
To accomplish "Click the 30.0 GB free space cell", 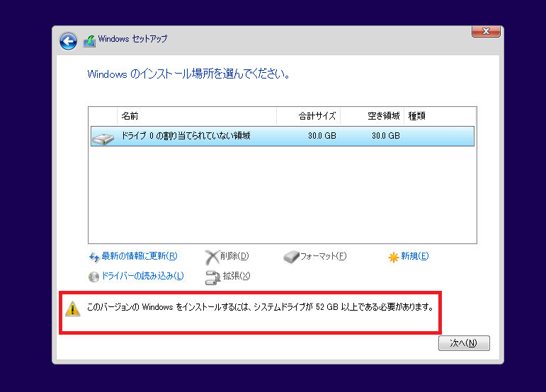I will tap(386, 136).
